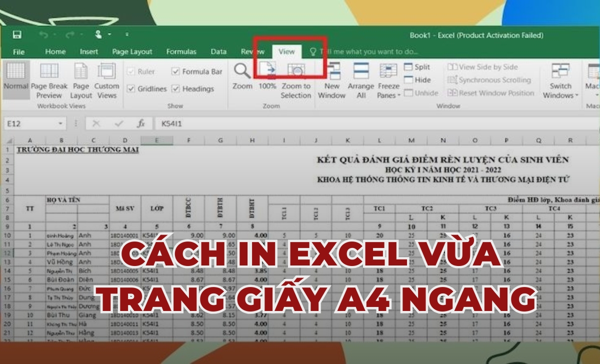Click View Side by Side
600x364 pixels.
(483, 67)
